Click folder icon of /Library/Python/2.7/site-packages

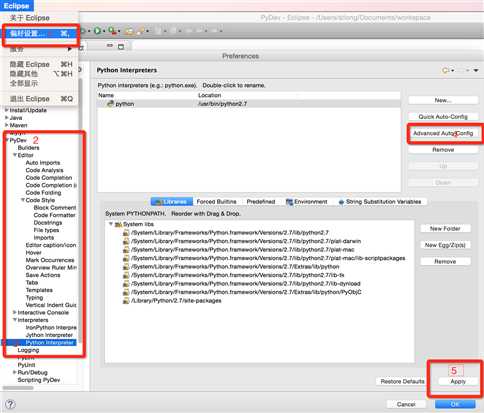[x=126, y=301]
